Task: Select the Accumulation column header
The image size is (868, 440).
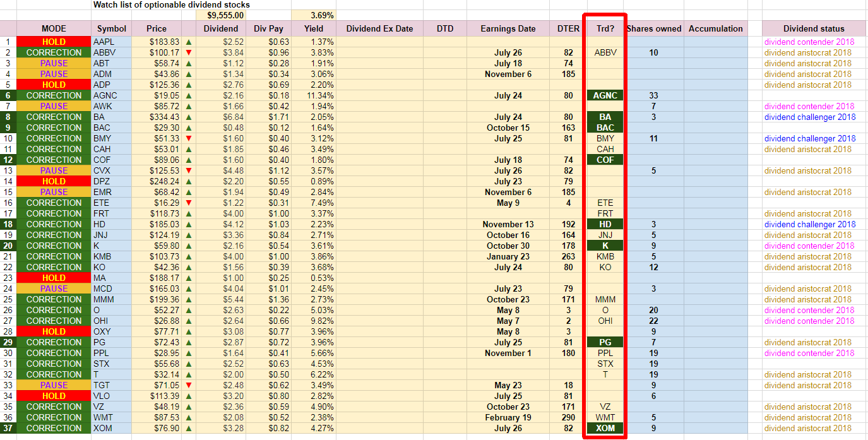Action: point(716,28)
